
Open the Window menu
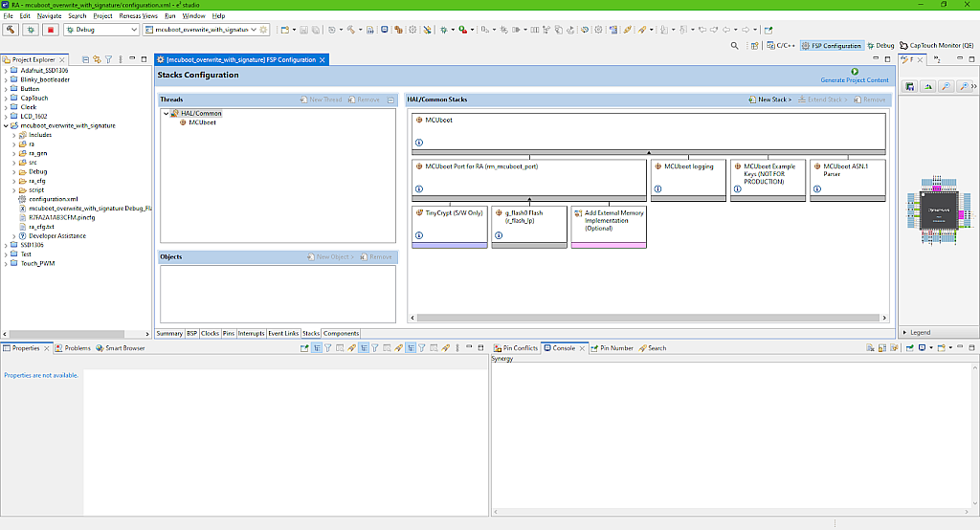point(193,15)
